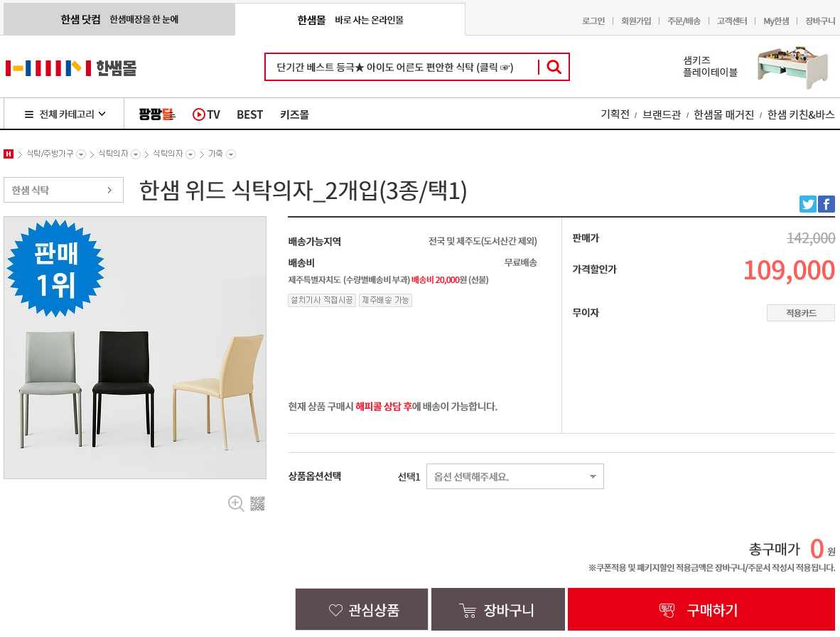Expand 가죽 breadcrumb dropdown arrow

(231, 154)
